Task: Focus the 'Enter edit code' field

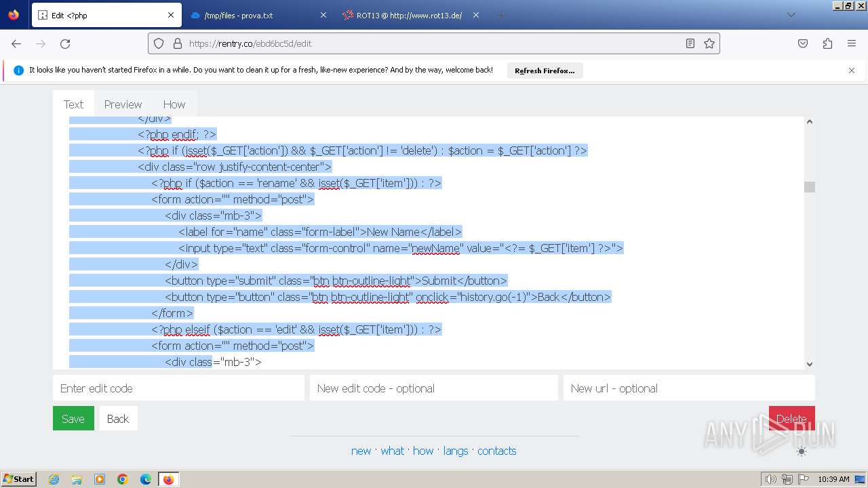Action: coord(178,388)
